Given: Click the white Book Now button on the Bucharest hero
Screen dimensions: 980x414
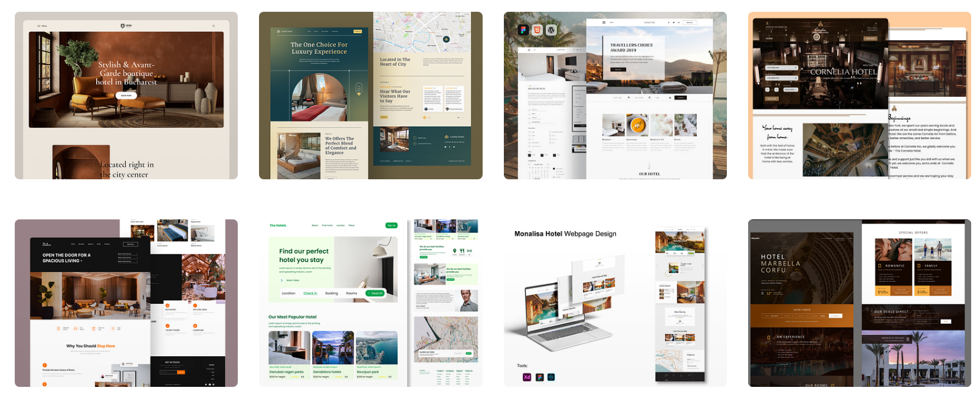Looking at the screenshot, I should click(126, 96).
